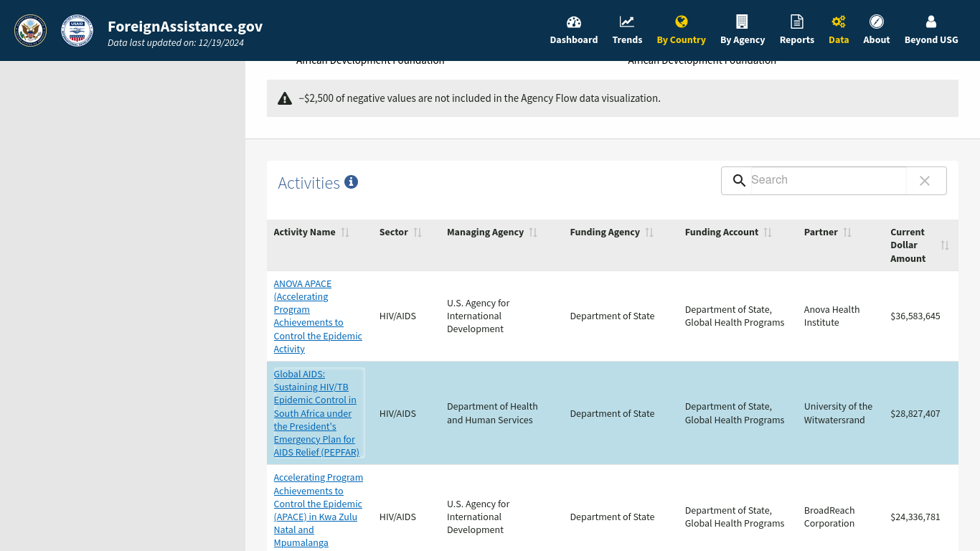
Task: Open the Reports document icon
Action: 797,22
